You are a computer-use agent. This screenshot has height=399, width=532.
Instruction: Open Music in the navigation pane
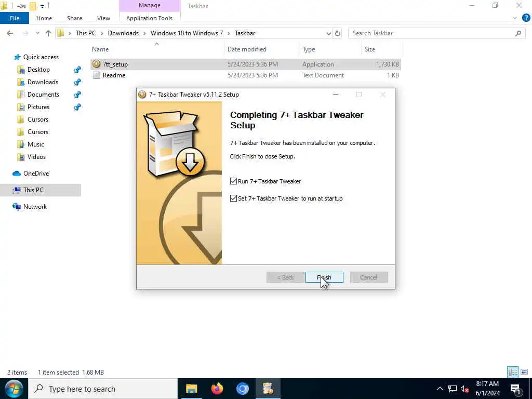[36, 144]
